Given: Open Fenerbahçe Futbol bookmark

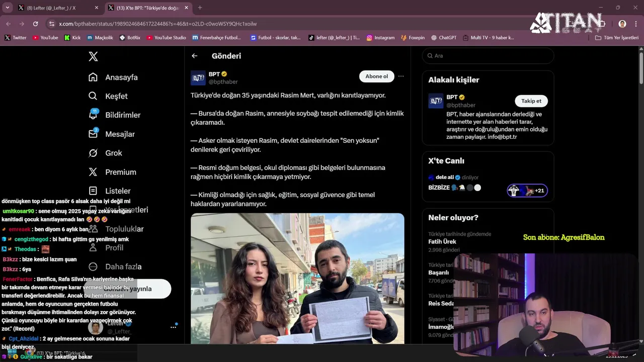Looking at the screenshot, I should (x=217, y=38).
